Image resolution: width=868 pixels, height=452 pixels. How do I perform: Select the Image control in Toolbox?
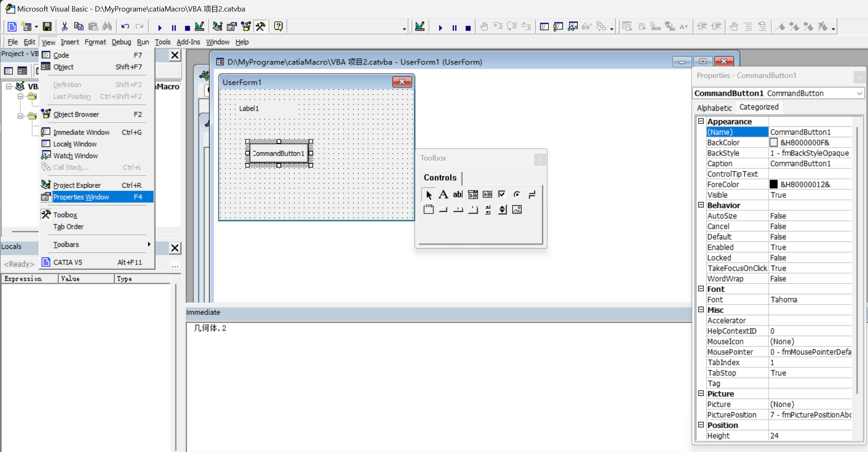tap(517, 209)
